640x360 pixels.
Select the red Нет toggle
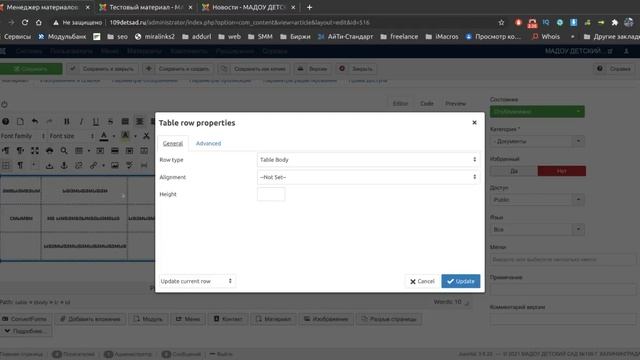[562, 171]
